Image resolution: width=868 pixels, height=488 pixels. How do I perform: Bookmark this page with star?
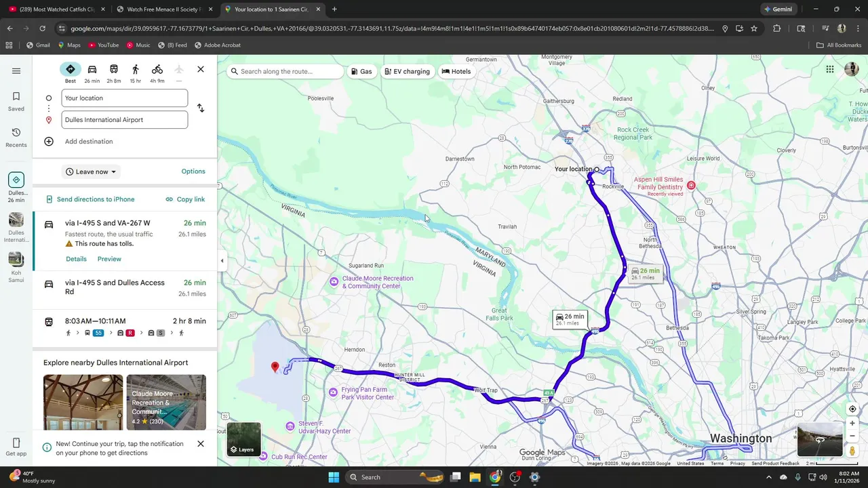pyautogui.click(x=754, y=28)
